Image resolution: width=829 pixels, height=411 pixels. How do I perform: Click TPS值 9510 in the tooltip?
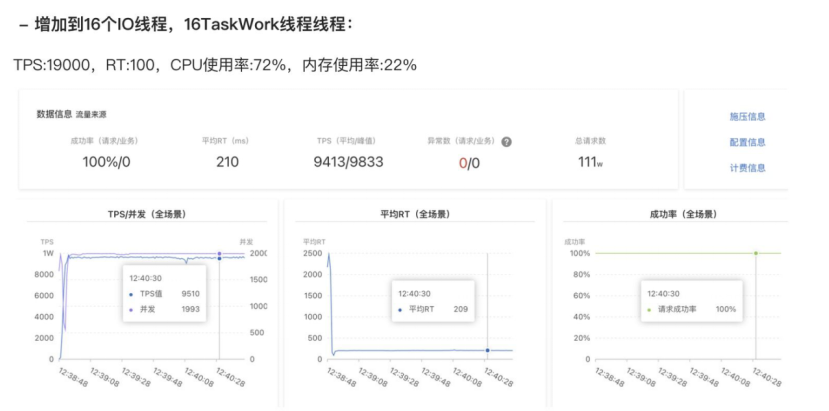(164, 294)
